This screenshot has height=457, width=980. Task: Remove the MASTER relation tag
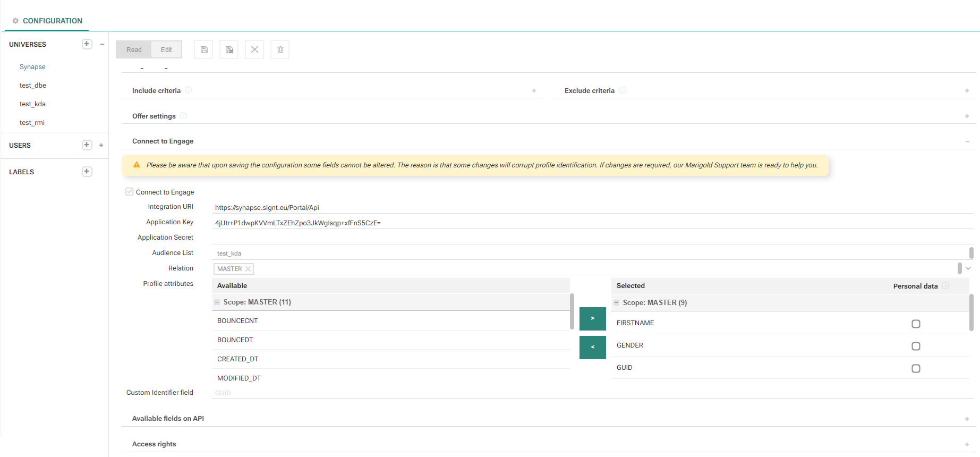pos(248,269)
